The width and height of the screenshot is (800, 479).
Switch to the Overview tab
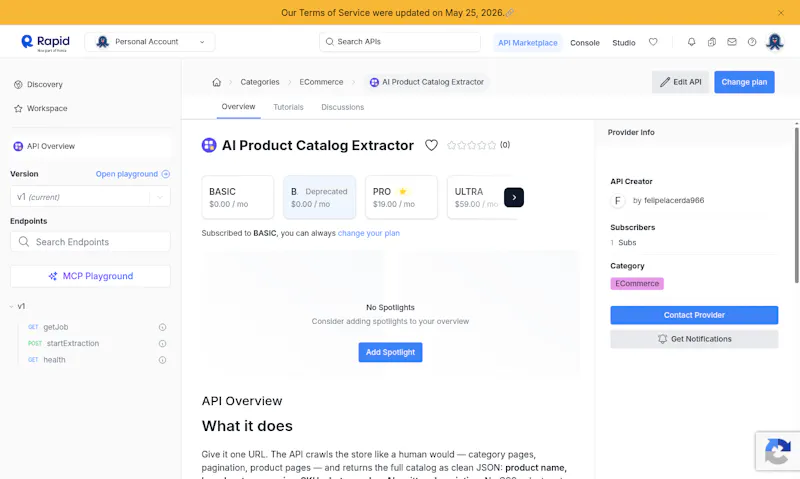pyautogui.click(x=238, y=107)
